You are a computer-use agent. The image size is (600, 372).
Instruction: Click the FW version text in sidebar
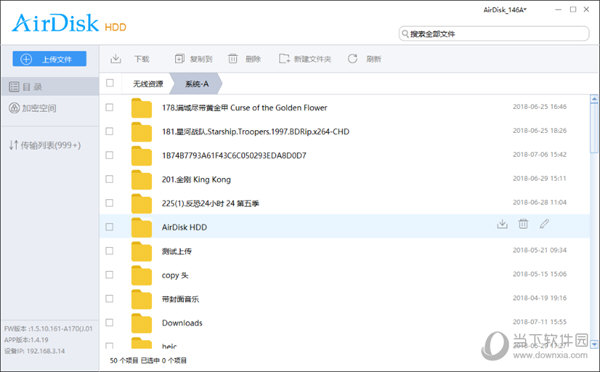click(48, 329)
